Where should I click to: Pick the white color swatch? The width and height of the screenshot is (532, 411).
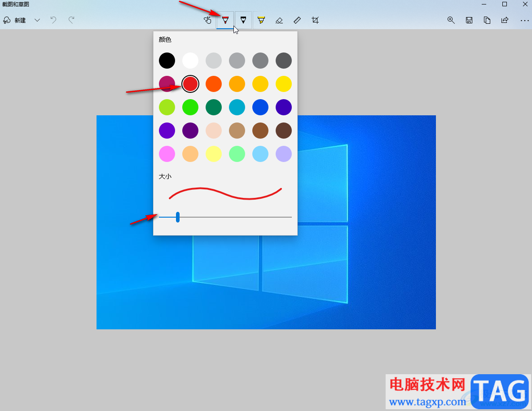point(190,61)
